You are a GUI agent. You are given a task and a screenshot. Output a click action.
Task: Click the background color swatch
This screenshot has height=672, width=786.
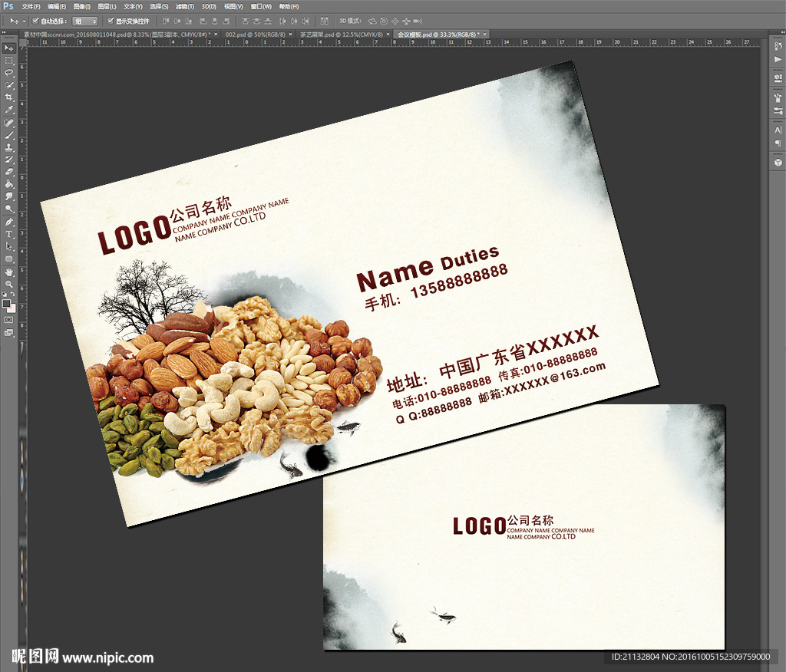pos(12,308)
